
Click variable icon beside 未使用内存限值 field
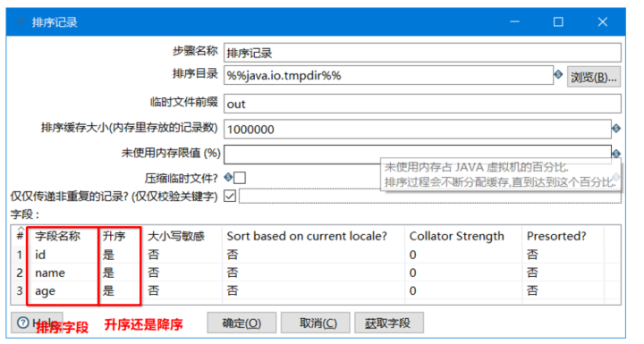(x=616, y=154)
